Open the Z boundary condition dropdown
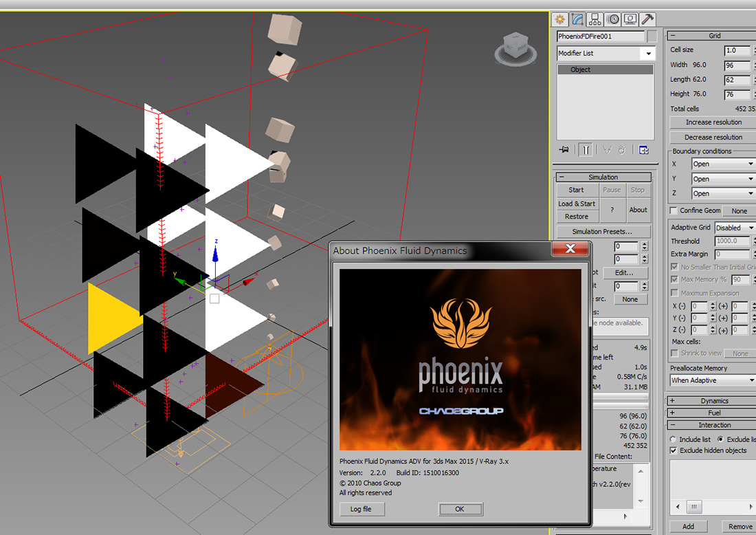Screen dimensions: 756x535 coord(723,193)
